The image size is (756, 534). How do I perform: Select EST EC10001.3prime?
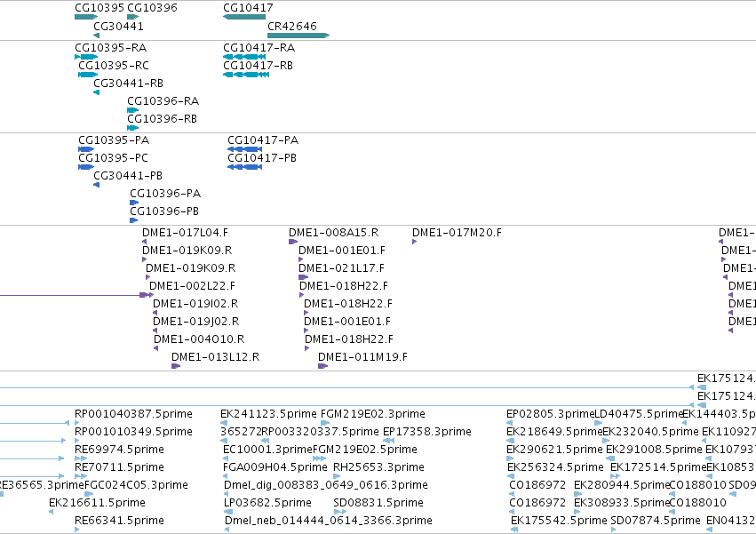pyautogui.click(x=267, y=450)
